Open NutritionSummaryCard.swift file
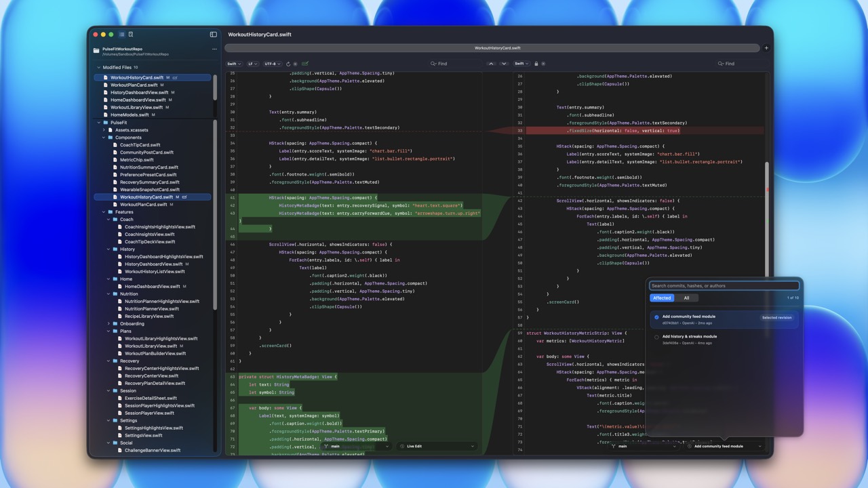Screen dimensions: 868x488 (x=149, y=167)
